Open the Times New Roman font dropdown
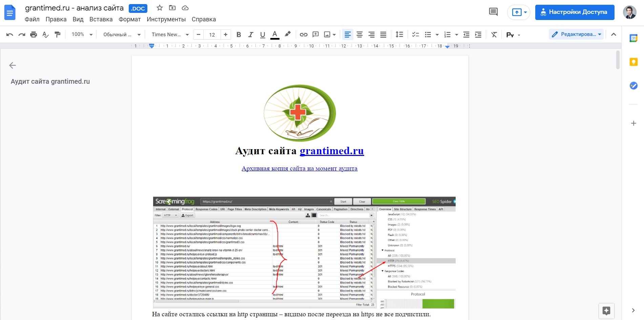The image size is (644, 320). click(x=169, y=34)
